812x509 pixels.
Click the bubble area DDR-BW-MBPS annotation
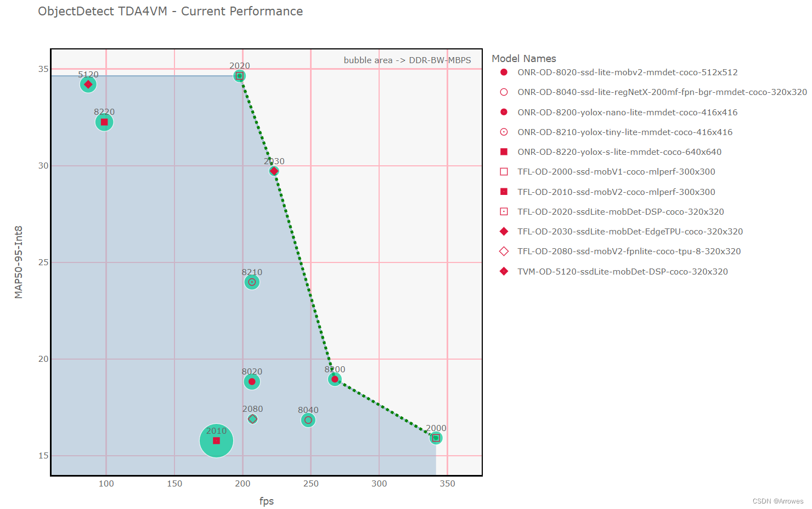point(407,60)
